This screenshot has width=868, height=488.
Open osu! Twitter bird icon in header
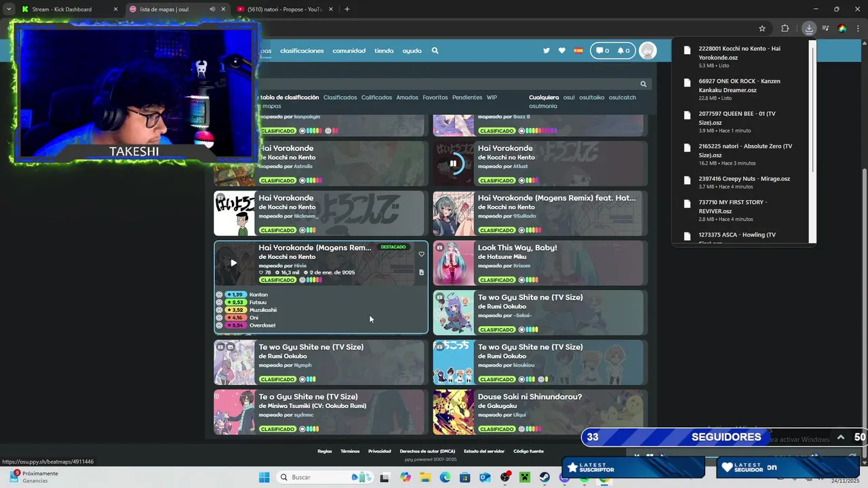click(x=547, y=51)
